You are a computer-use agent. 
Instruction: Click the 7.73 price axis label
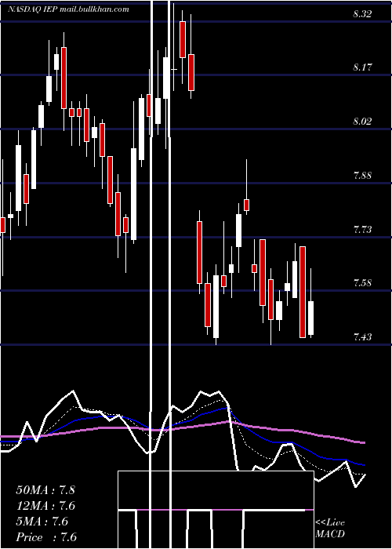(362, 230)
